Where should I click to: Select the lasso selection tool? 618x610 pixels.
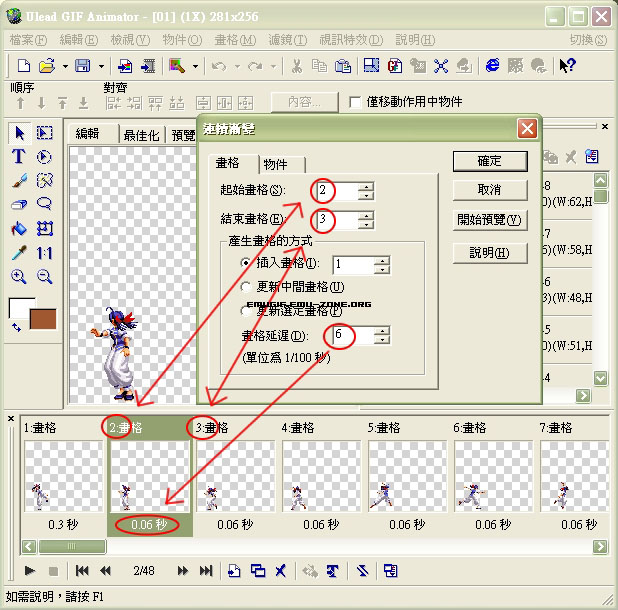pos(44,204)
